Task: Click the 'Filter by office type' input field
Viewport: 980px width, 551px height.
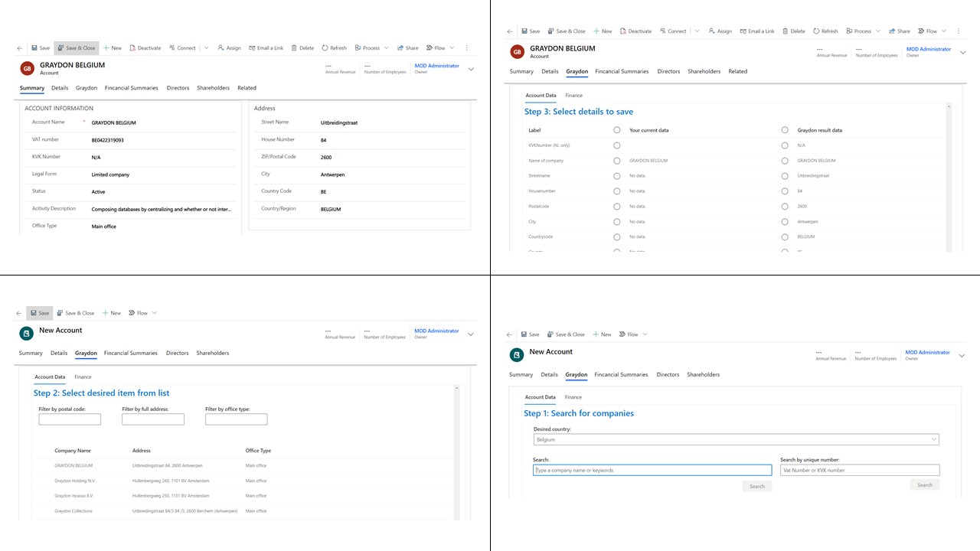Action: 237,419
